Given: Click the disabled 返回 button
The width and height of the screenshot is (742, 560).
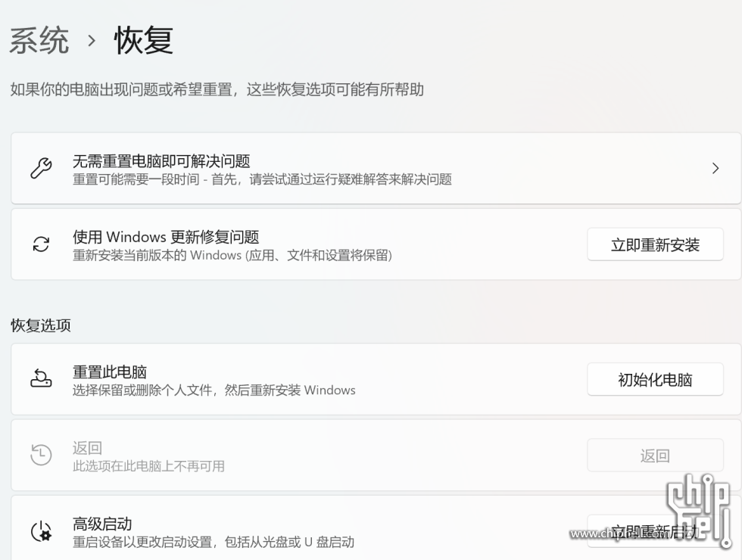Looking at the screenshot, I should [x=655, y=456].
